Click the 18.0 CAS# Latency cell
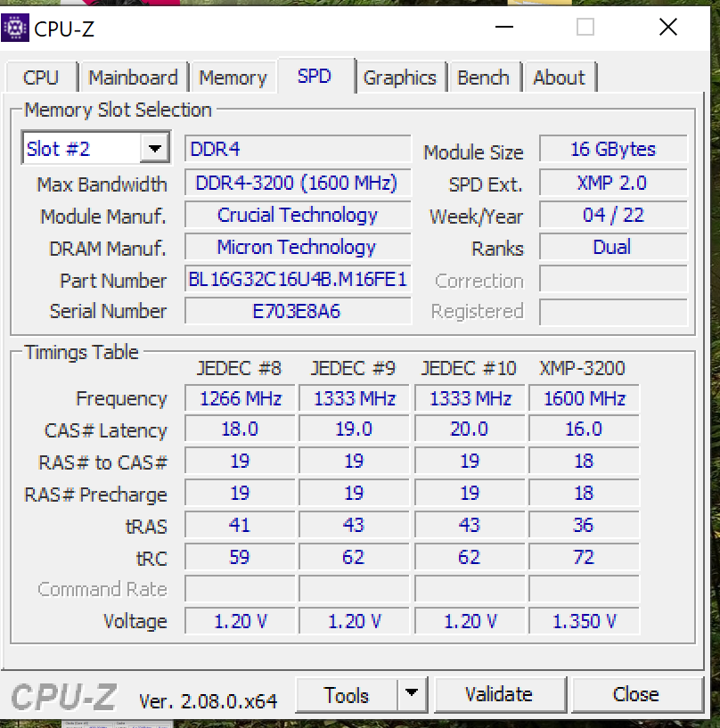Viewport: 720px width, 728px height. [x=240, y=429]
